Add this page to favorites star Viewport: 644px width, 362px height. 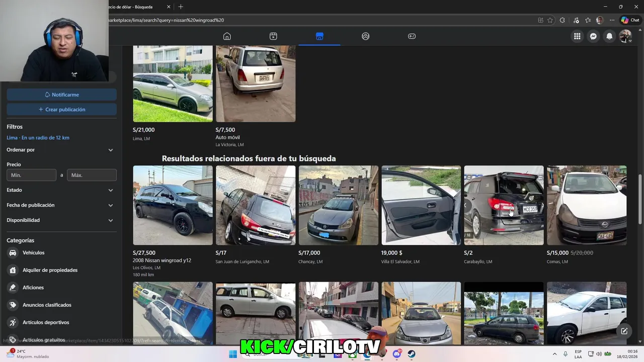tap(550, 20)
